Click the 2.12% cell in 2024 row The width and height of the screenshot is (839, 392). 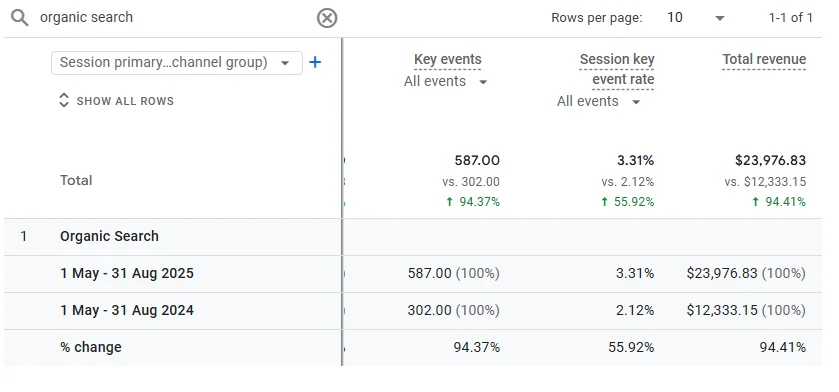click(x=635, y=310)
